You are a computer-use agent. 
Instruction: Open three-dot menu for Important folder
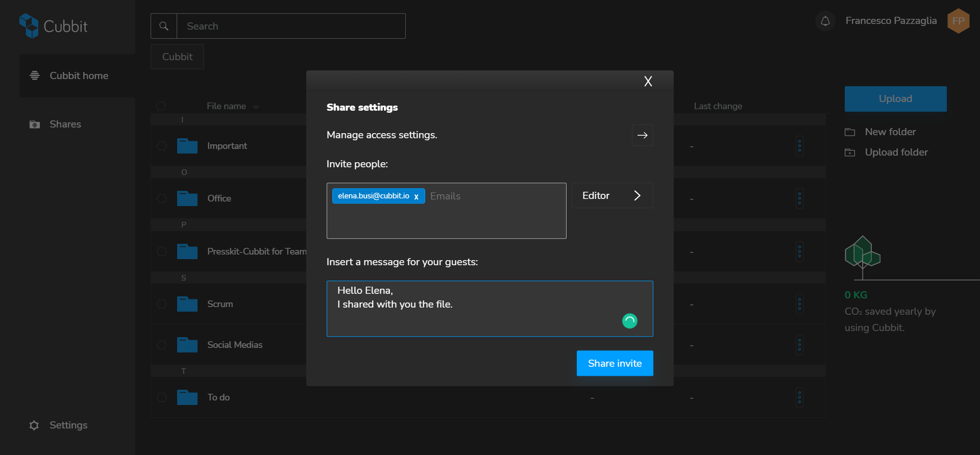(799, 146)
